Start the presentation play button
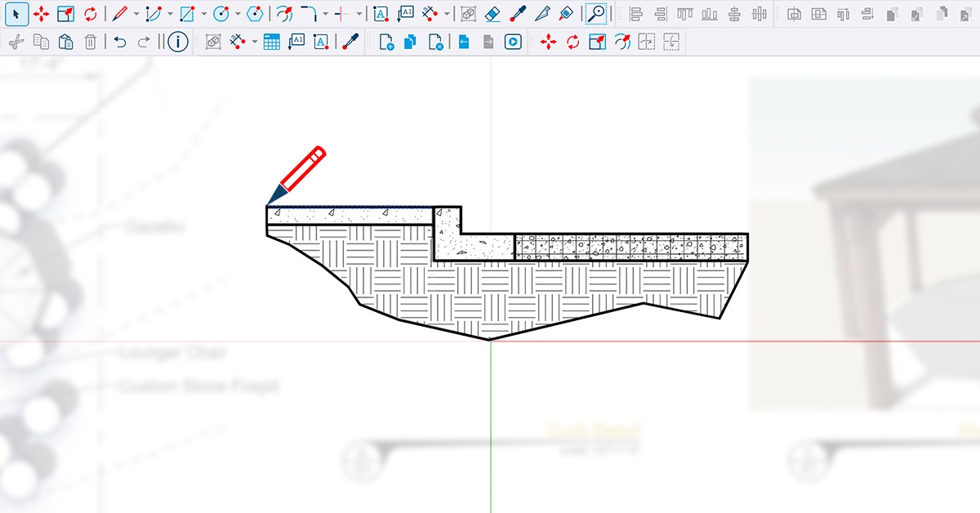Viewport: 980px width, 513px height. click(513, 42)
